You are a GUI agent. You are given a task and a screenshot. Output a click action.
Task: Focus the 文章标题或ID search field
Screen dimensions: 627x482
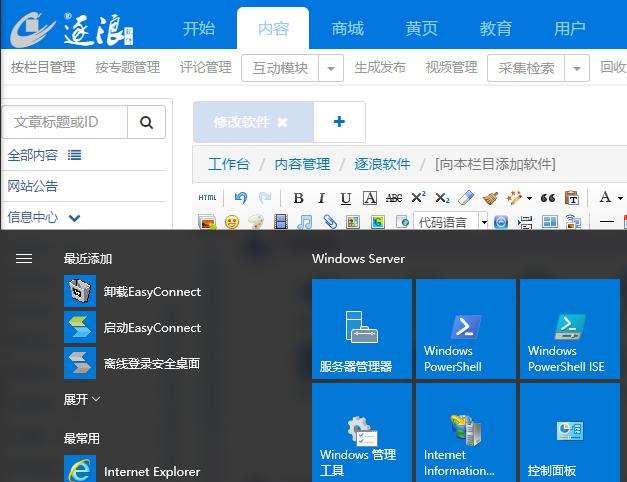coord(65,122)
